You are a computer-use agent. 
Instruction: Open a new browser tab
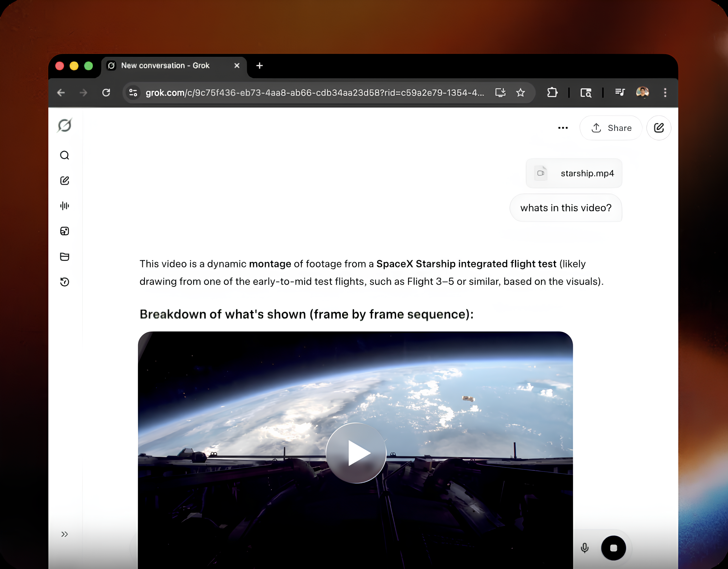click(x=260, y=66)
